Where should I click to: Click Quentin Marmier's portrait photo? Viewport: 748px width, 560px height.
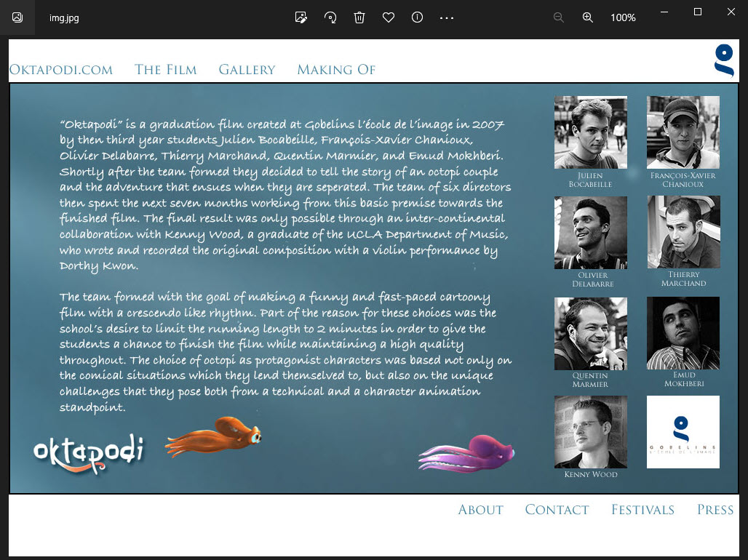591,333
